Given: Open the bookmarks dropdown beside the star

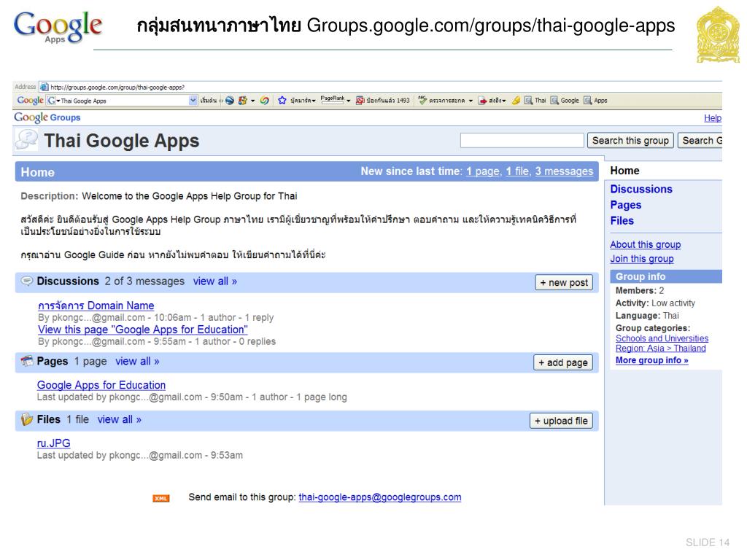Looking at the screenshot, I should 303,101.
